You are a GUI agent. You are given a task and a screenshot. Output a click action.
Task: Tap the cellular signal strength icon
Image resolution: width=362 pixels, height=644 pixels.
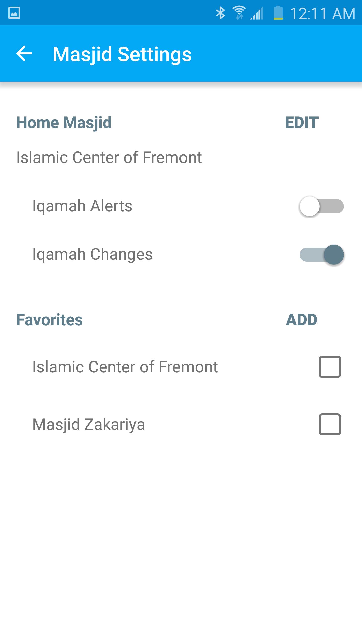tap(257, 13)
